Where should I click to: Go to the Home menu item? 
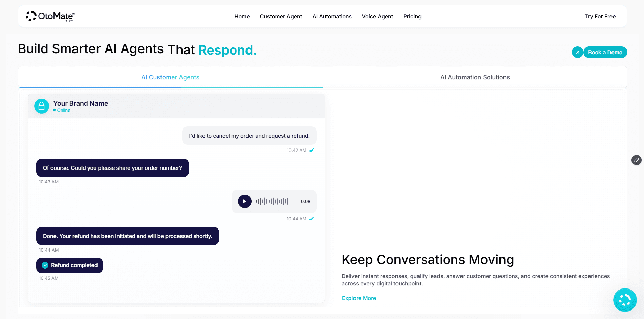pos(242,16)
